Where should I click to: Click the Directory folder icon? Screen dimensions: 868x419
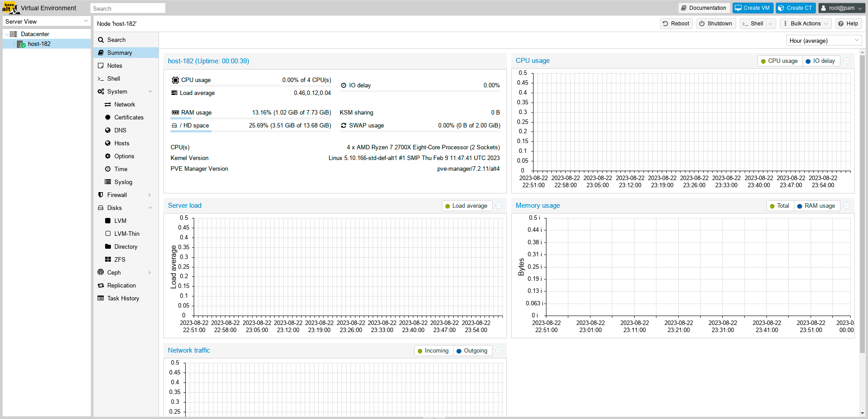[108, 246]
